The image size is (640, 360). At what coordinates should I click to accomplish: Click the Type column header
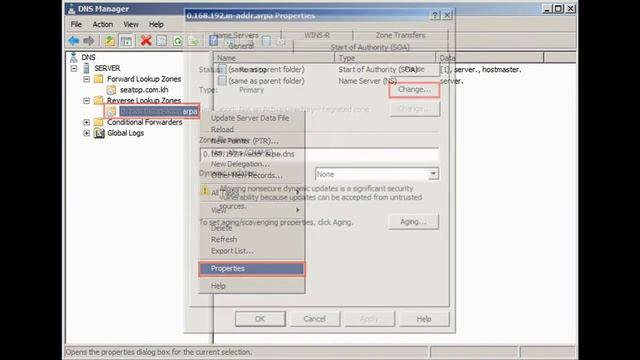(x=385, y=58)
